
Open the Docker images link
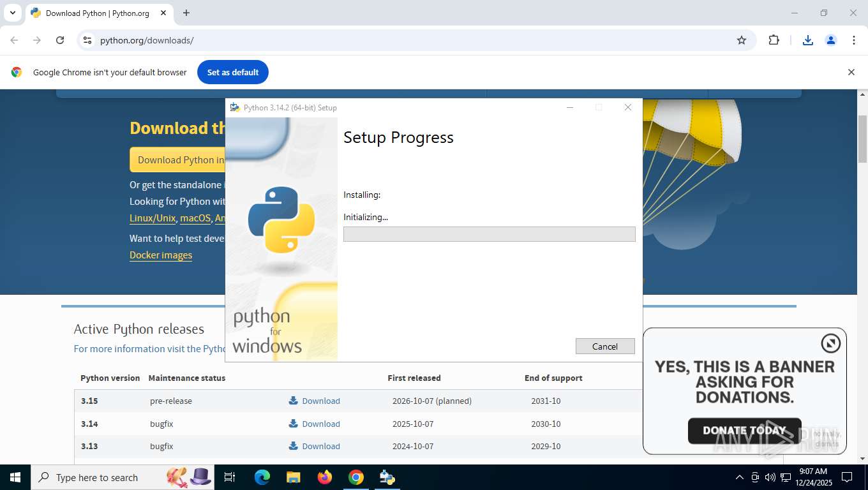(x=161, y=255)
